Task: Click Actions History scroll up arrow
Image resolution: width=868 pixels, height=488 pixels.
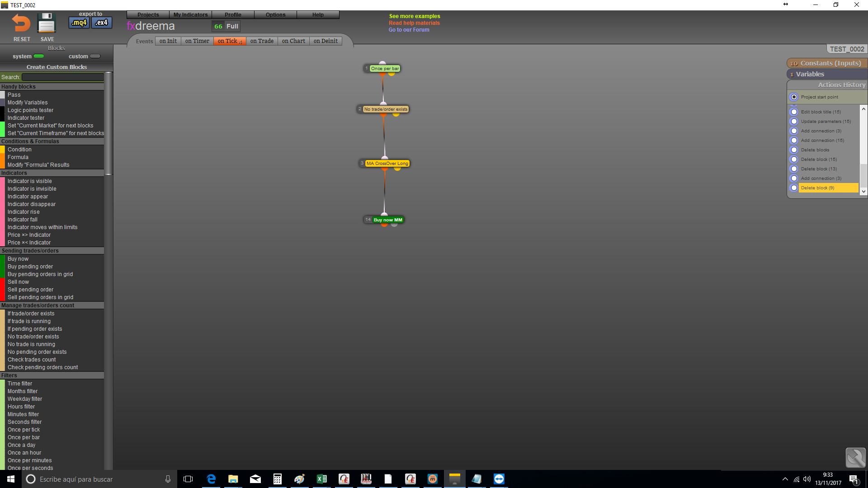Action: click(x=863, y=109)
